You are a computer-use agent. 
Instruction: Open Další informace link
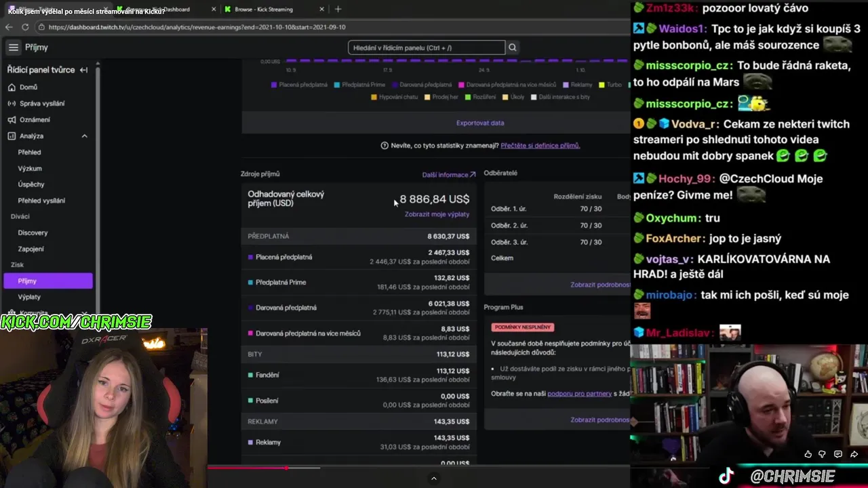pyautogui.click(x=449, y=175)
